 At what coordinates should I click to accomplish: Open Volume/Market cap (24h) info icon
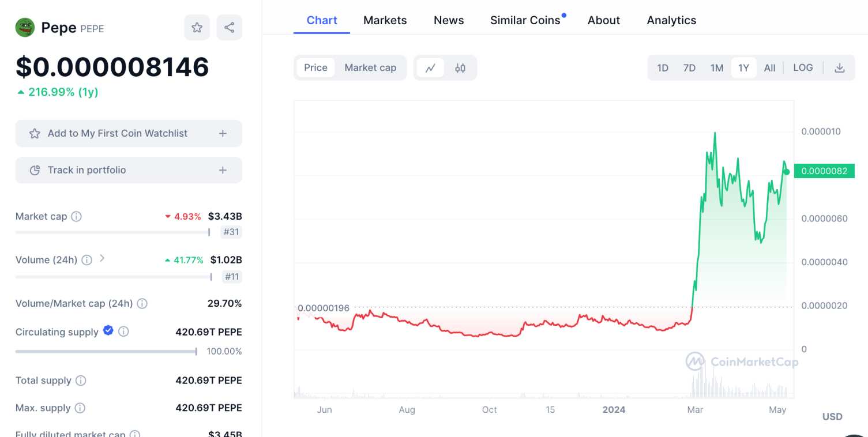pyautogui.click(x=142, y=303)
